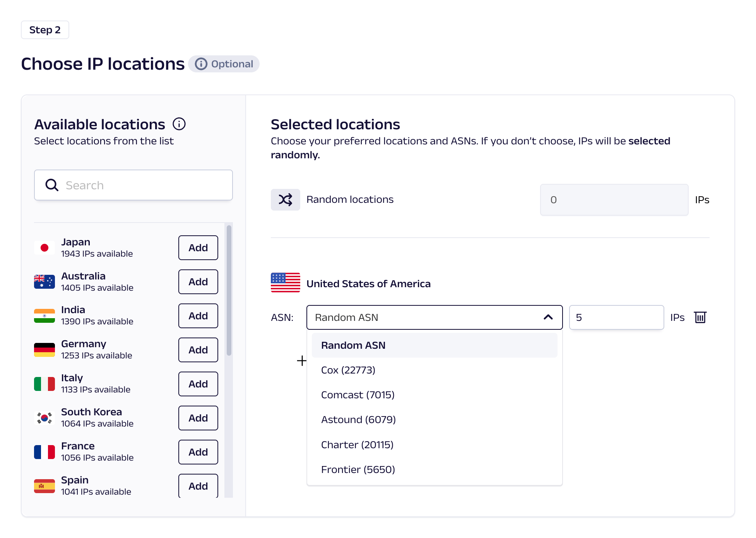
Task: Click the trash icon to remove United States
Action: (x=701, y=317)
